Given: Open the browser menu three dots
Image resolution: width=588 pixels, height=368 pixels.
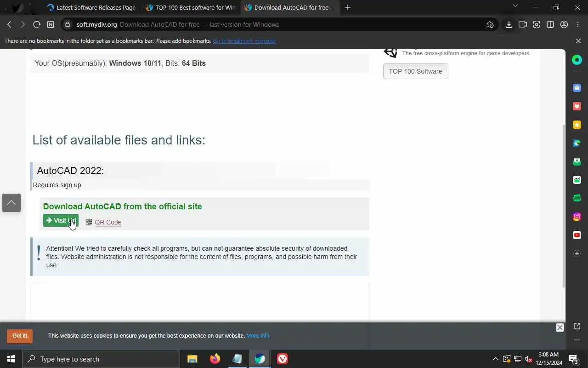Looking at the screenshot, I should point(578,24).
